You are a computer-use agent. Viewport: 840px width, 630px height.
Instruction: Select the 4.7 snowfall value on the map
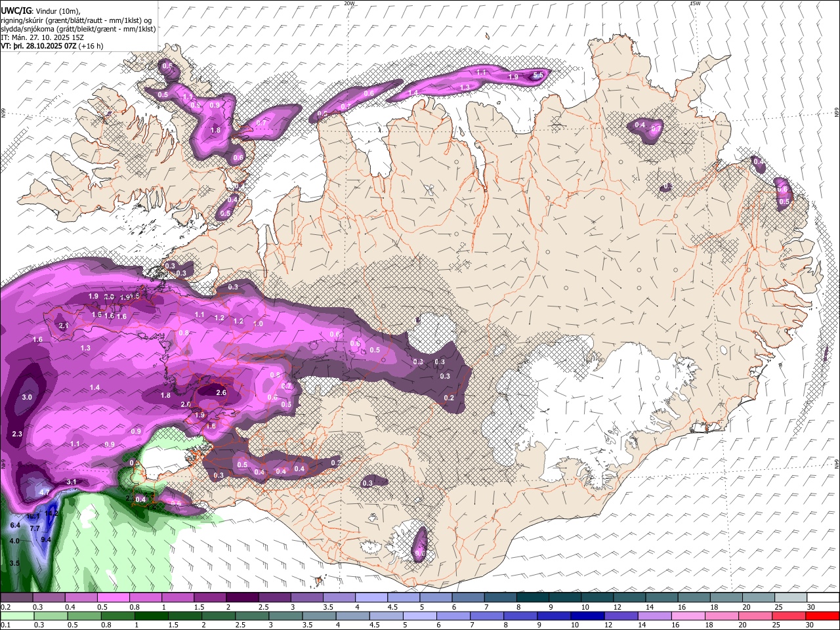(x=45, y=492)
